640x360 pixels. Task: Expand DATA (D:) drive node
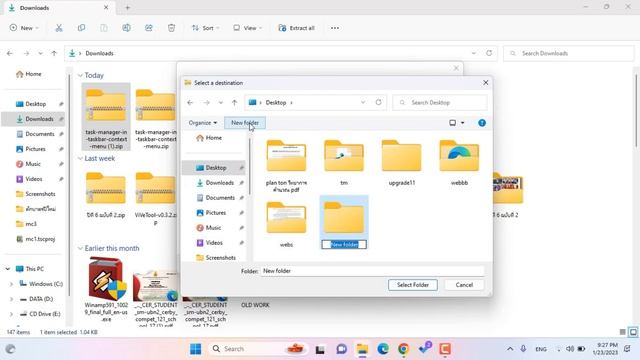(11, 299)
